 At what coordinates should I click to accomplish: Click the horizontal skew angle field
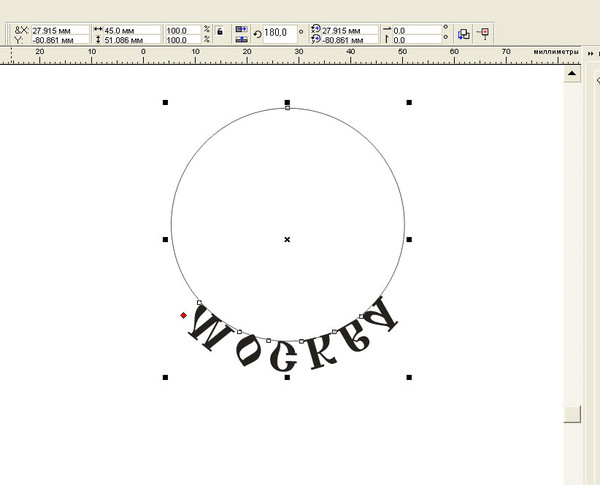417,30
